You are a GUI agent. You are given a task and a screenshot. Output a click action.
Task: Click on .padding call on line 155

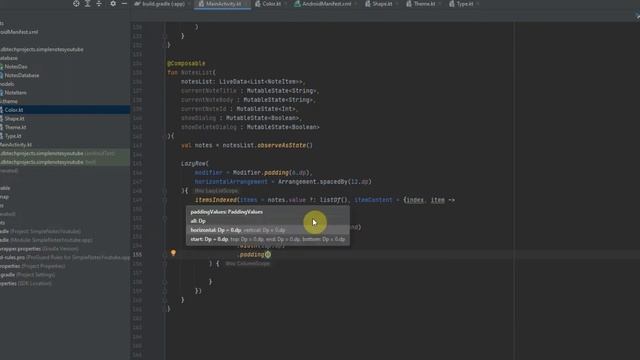(x=252, y=255)
